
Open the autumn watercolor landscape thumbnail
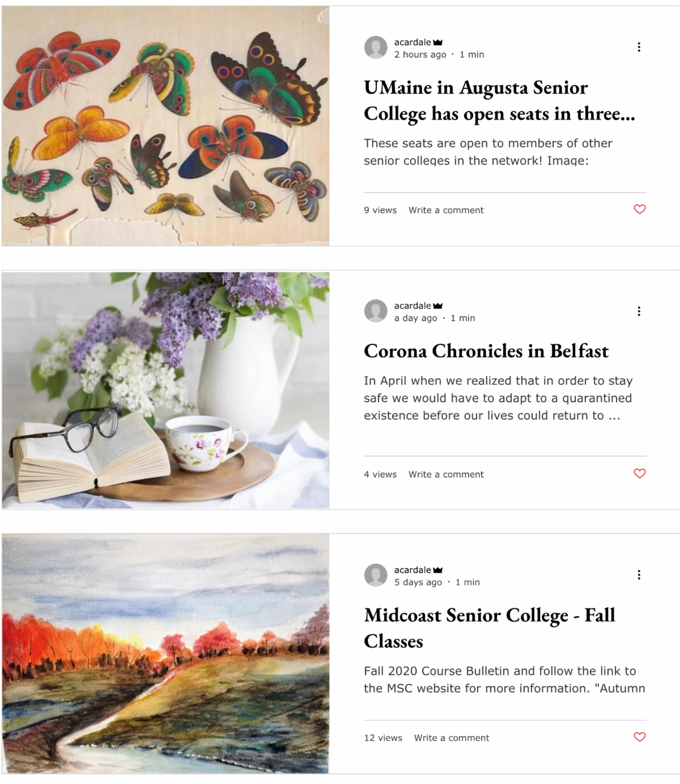pyautogui.click(x=165, y=654)
